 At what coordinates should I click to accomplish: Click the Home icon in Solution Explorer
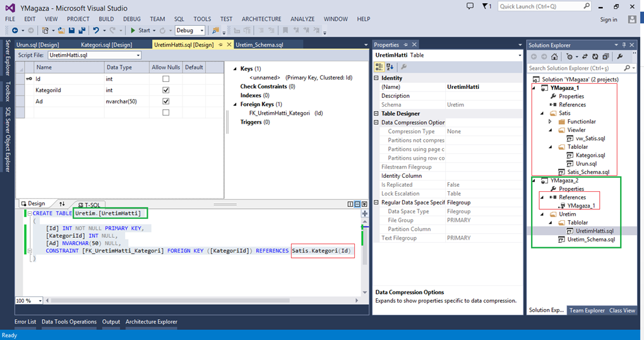tap(554, 57)
